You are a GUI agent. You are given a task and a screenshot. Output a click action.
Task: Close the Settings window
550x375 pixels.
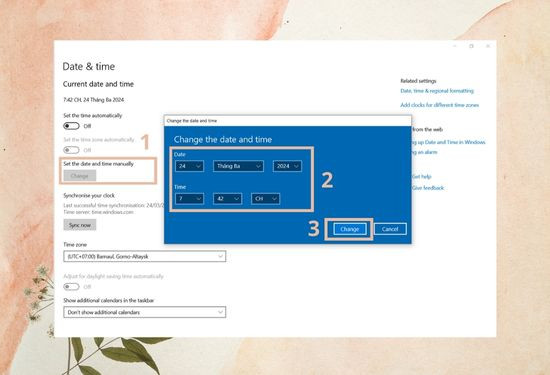[x=488, y=46]
